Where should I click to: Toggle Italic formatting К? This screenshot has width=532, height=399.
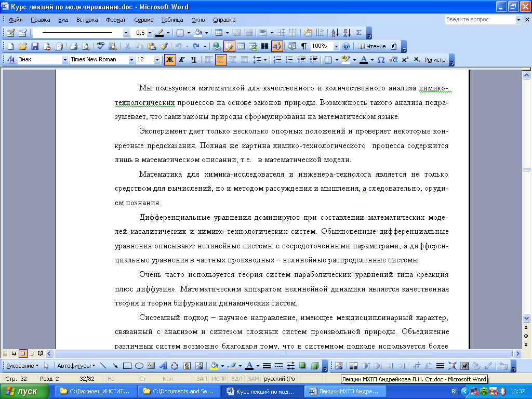click(182, 60)
